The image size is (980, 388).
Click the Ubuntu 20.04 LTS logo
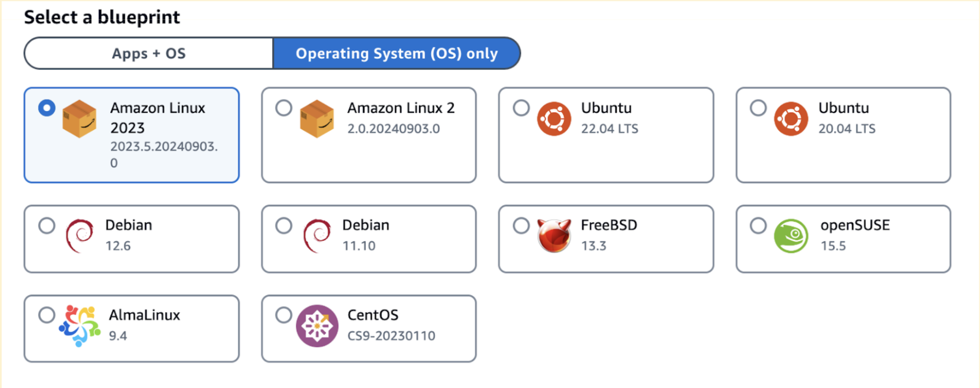point(791,119)
